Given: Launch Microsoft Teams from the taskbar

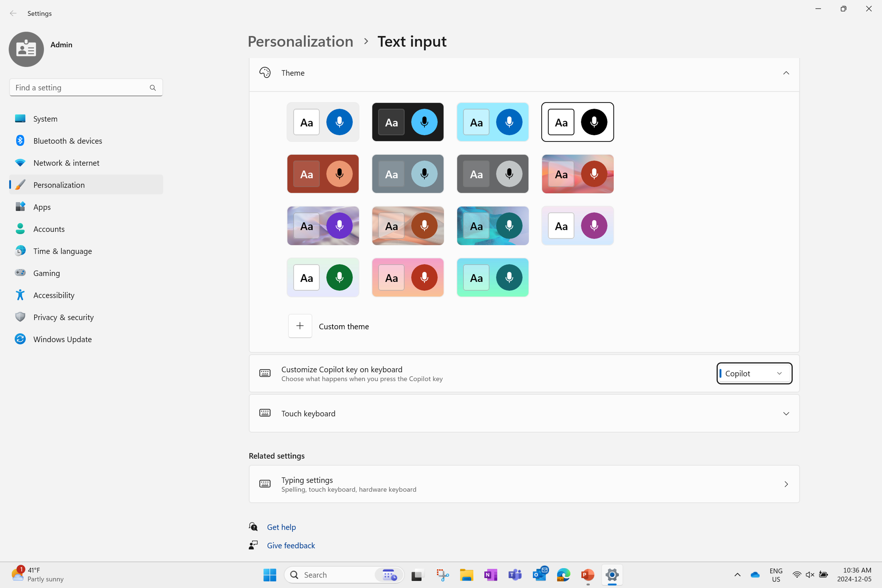Looking at the screenshot, I should (515, 574).
